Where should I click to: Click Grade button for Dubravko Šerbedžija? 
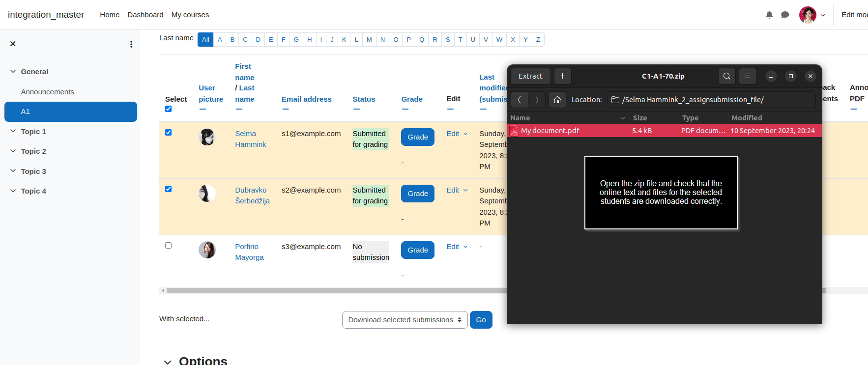click(418, 194)
